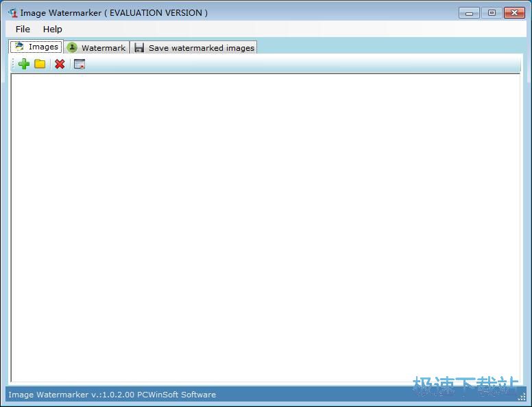Switch to the Watermark tab
Image resolution: width=532 pixels, height=407 pixels.
pos(97,47)
